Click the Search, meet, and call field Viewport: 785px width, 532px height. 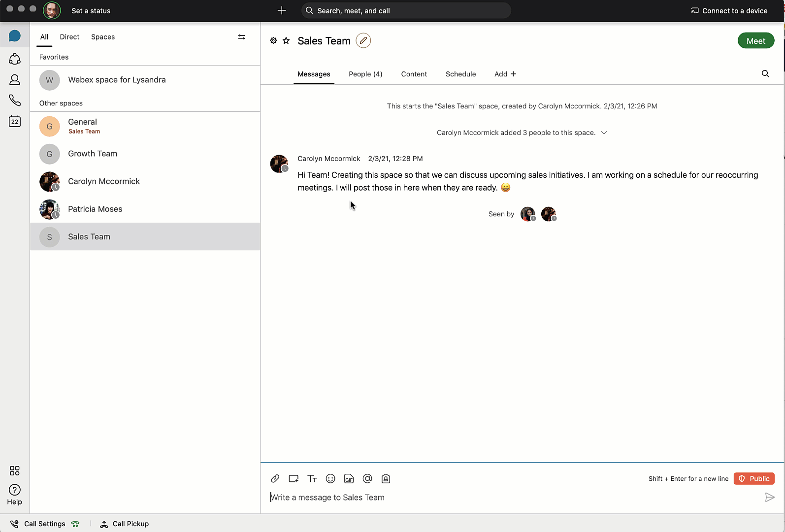[406, 11]
